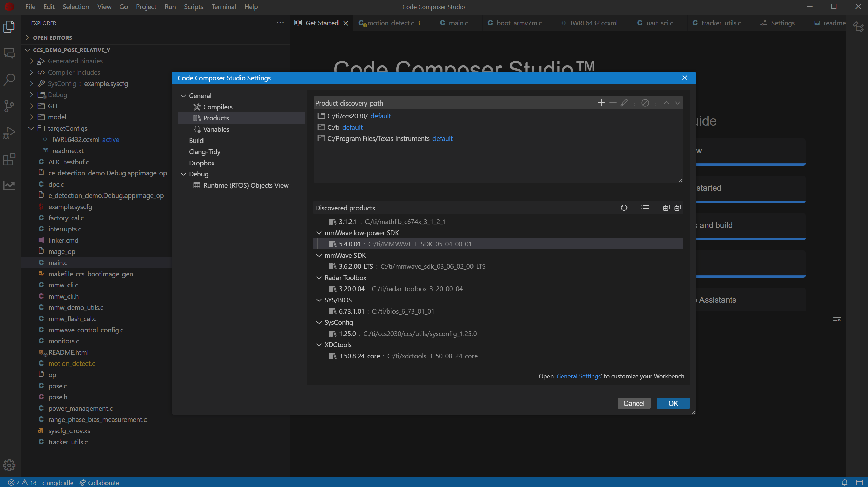The width and height of the screenshot is (868, 487).
Task: Close the Code Composer Studio Settings dialog
Action: 684,78
